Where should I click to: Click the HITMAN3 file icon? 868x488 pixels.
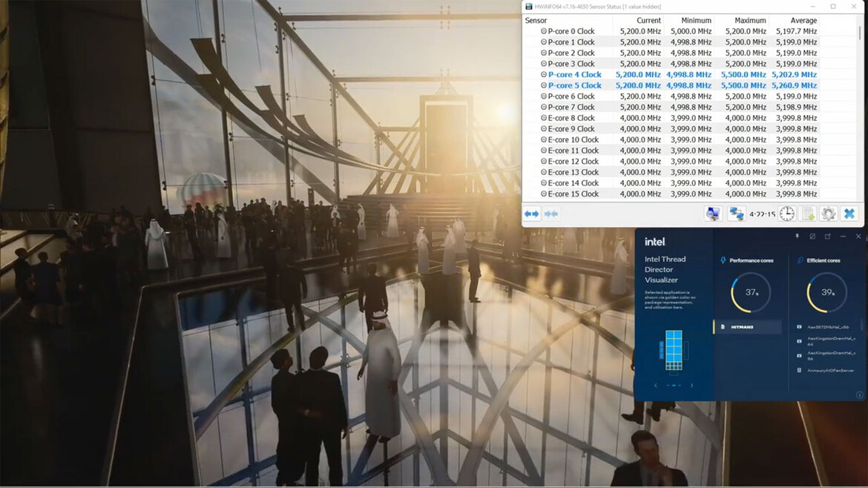pos(723,327)
